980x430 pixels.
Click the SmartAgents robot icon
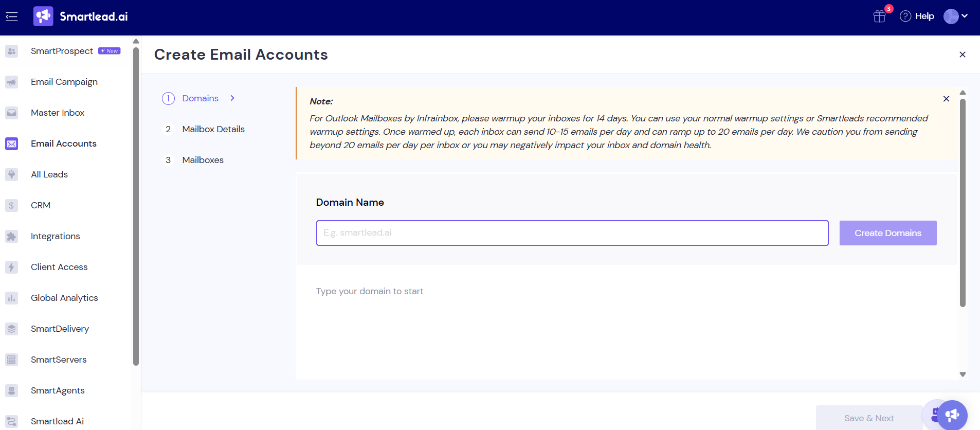(11, 390)
